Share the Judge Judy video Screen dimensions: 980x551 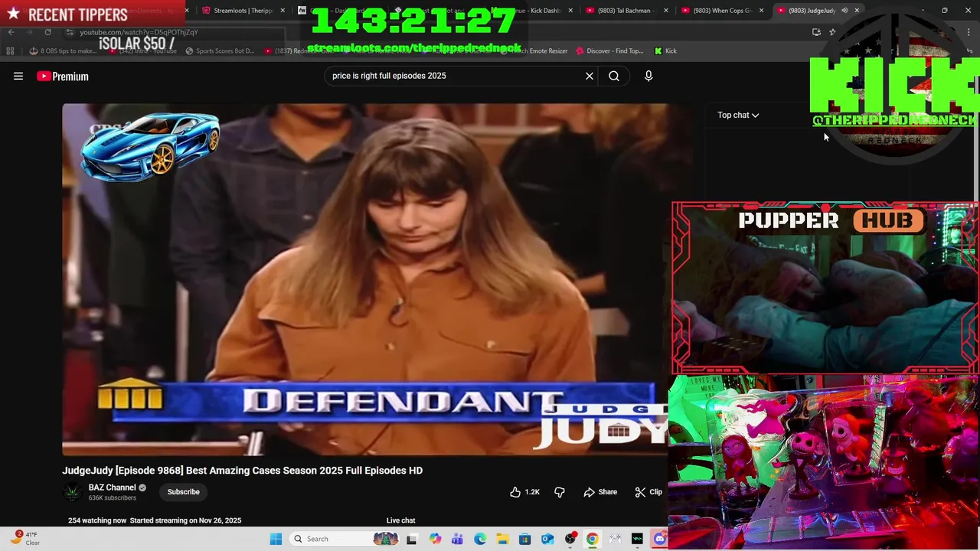[x=600, y=492]
